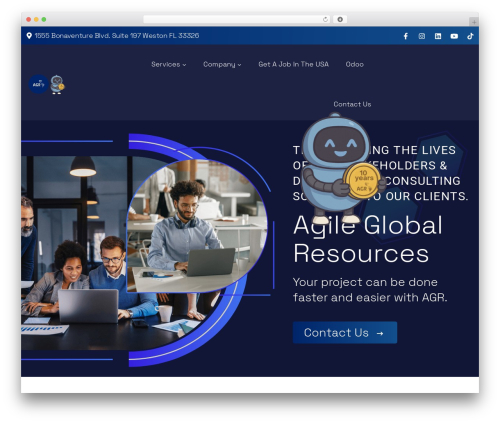Click the red close window button
Viewport: 500px width, 423px height.
(x=29, y=19)
